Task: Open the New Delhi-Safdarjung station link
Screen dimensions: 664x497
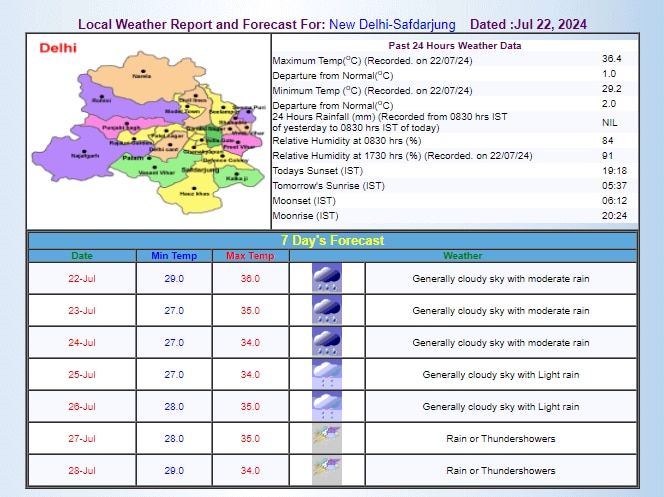Action: tap(392, 25)
